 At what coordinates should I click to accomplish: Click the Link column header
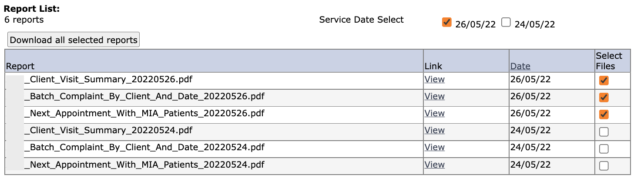point(433,66)
